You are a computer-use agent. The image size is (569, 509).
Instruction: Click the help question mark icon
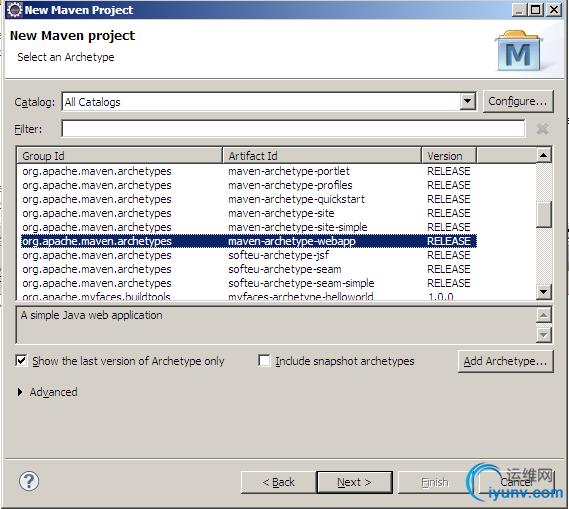click(29, 481)
